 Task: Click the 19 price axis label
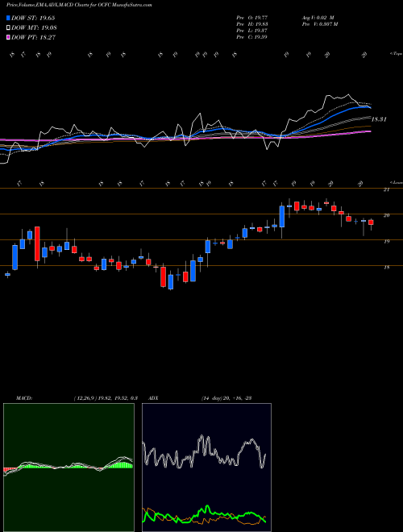(386, 242)
